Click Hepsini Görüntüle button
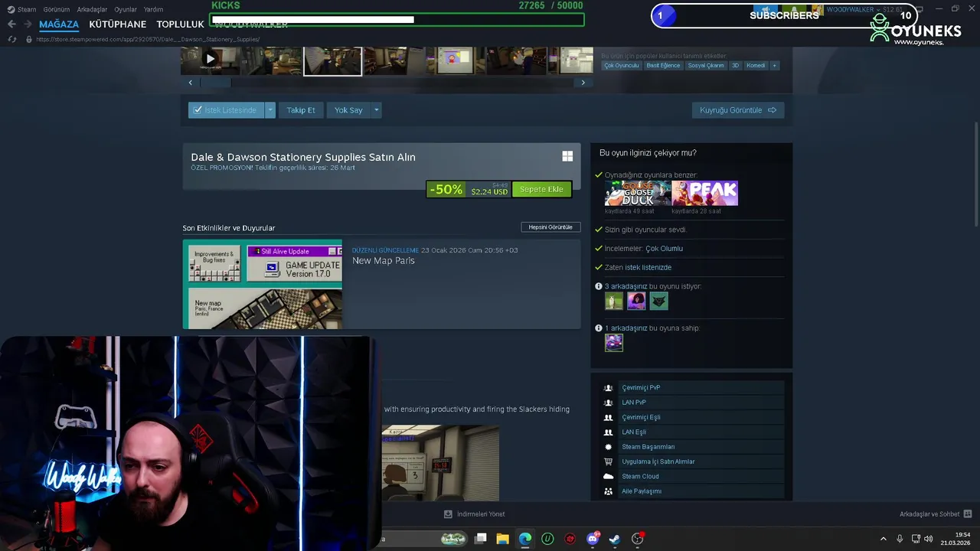This screenshot has width=980, height=551. point(550,227)
